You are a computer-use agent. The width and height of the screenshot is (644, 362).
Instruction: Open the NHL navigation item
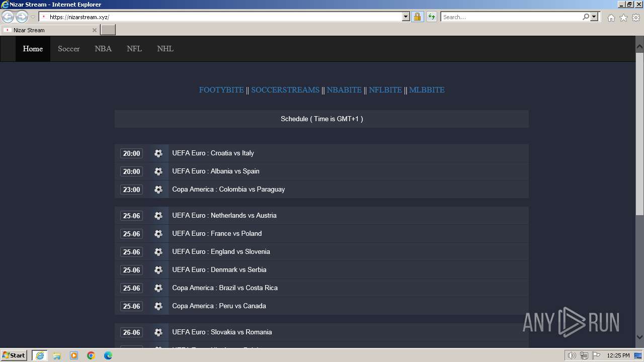165,49
